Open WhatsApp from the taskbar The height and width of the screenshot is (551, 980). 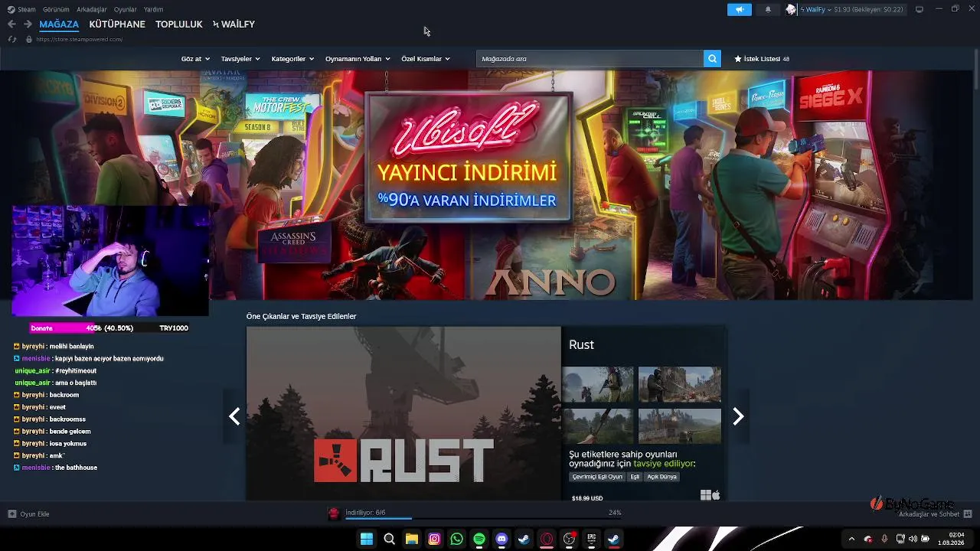(456, 540)
